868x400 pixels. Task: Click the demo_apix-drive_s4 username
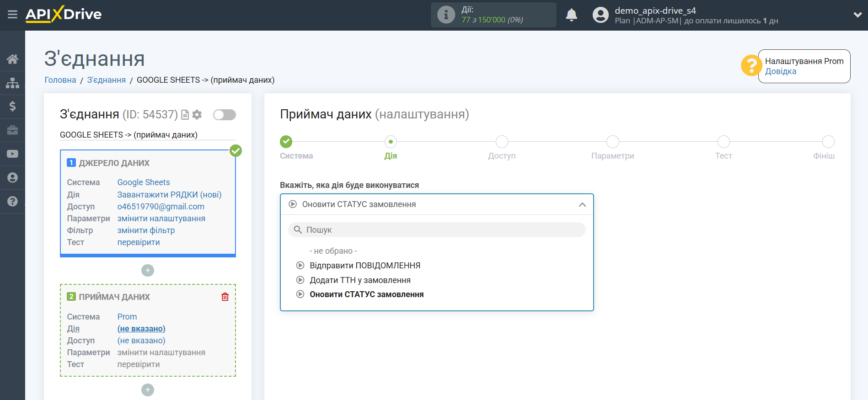tap(655, 11)
